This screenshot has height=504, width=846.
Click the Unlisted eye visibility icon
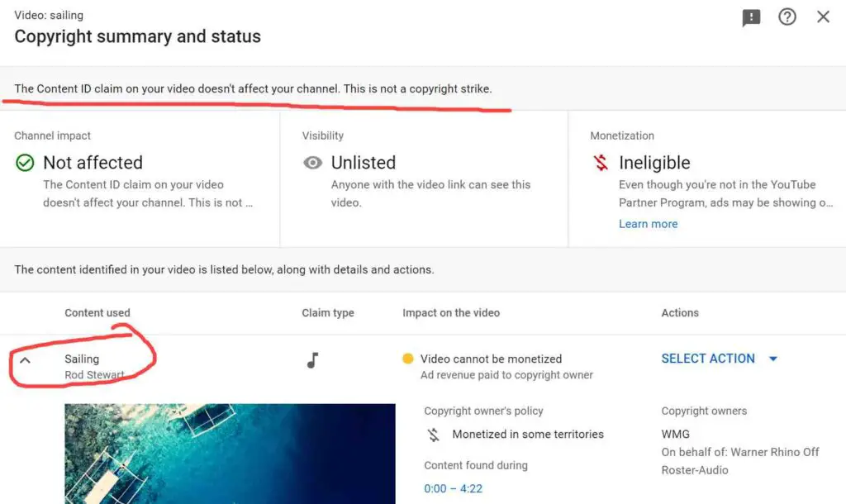pyautogui.click(x=312, y=163)
